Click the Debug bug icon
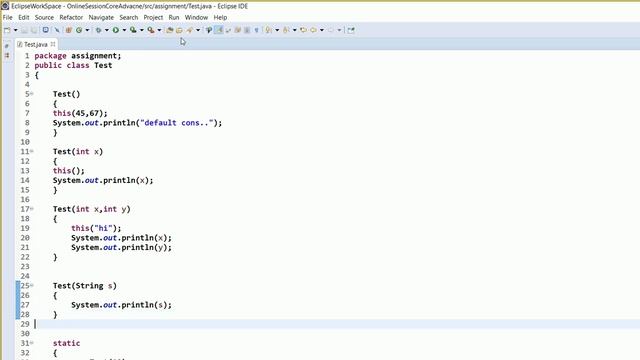 coord(98,30)
